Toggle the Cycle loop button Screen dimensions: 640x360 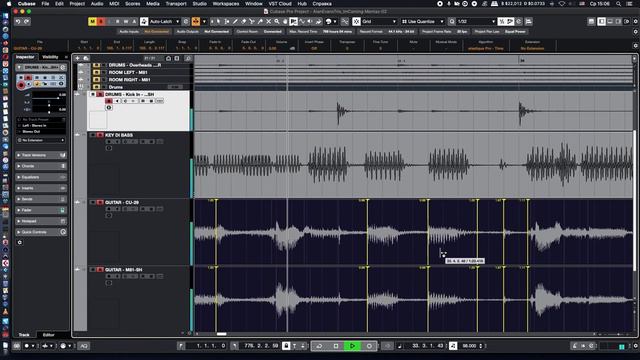(x=319, y=346)
